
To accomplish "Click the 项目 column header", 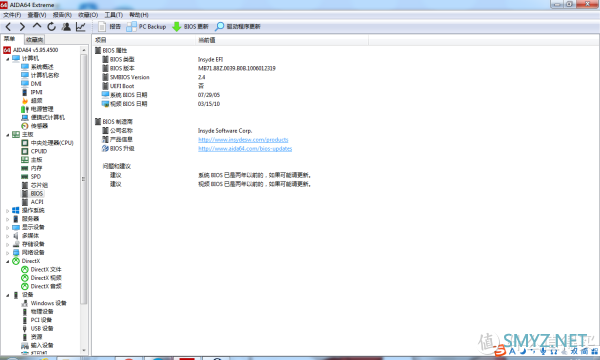I will [143, 40].
